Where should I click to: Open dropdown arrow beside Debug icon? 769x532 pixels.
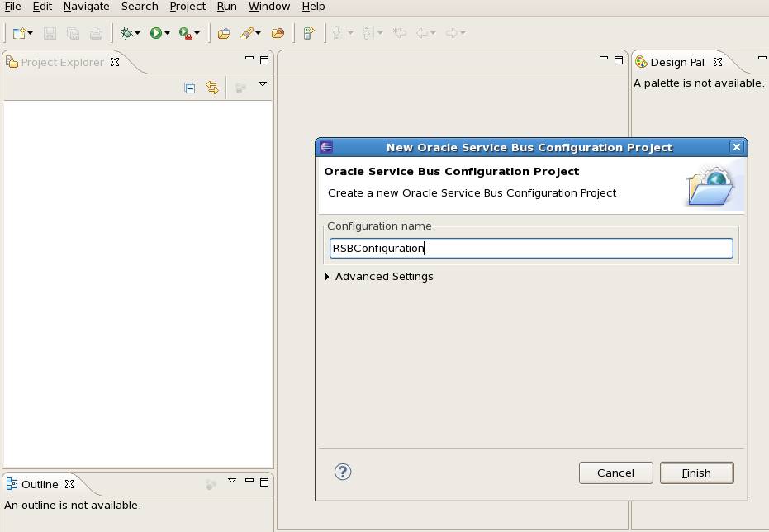pyautogui.click(x=137, y=33)
